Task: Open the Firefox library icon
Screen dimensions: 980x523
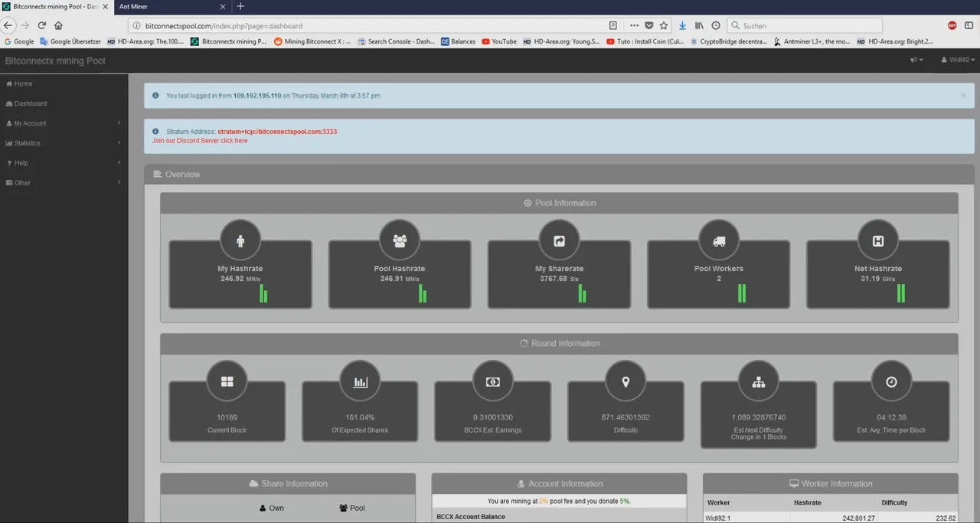Action: tap(699, 25)
